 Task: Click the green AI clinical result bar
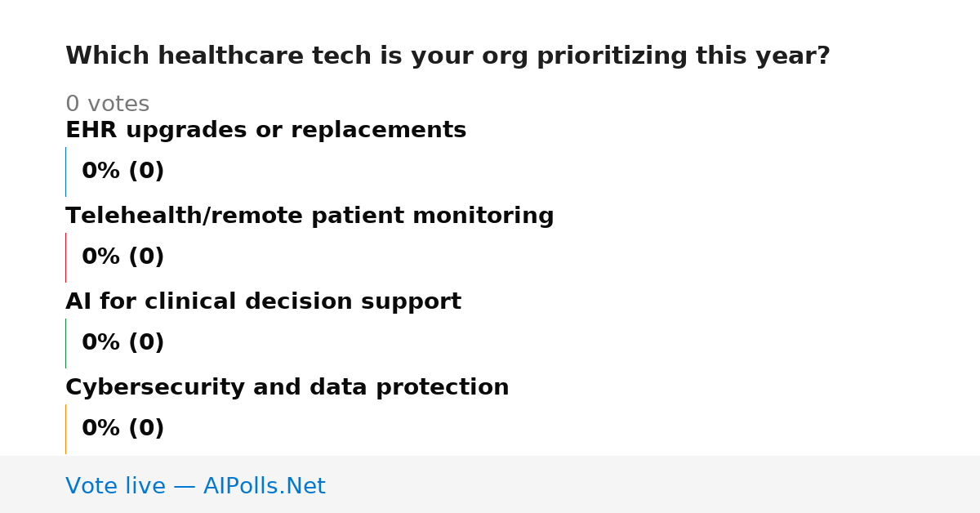65,343
